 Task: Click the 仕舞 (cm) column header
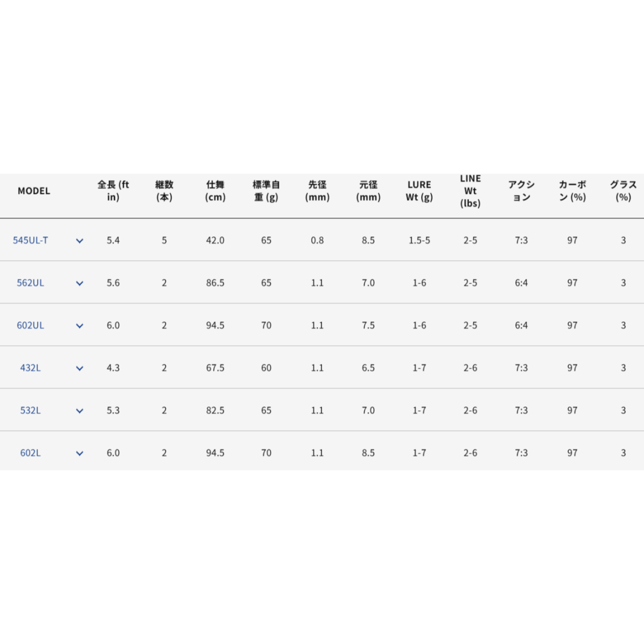[215, 191]
